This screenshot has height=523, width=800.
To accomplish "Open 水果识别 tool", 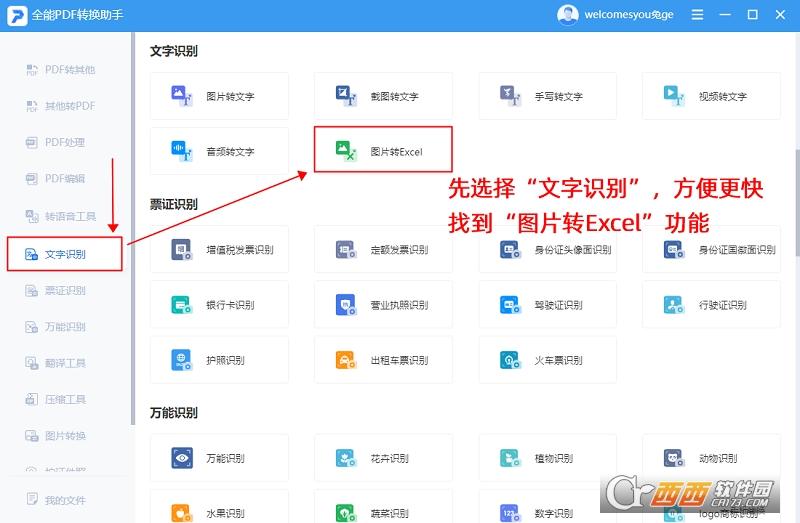I will [x=219, y=506].
